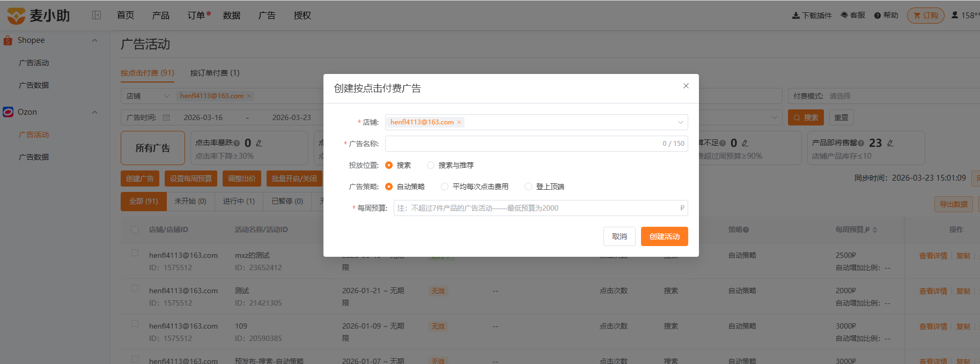Open 帮助 help
980x364 pixels.
coord(886,16)
